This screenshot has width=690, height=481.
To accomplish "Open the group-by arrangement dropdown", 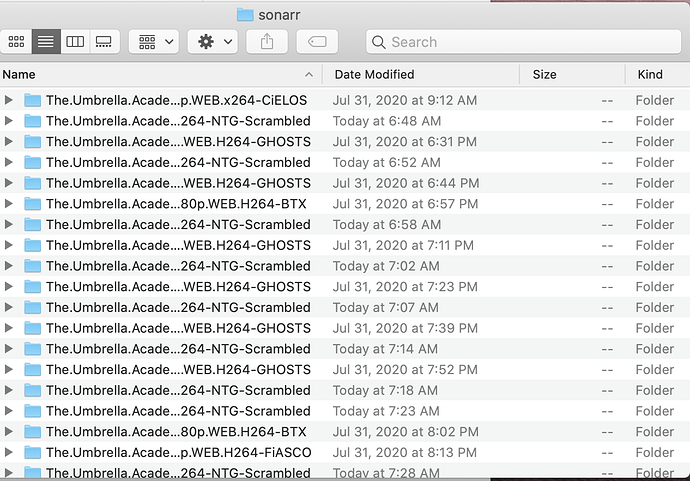I will (154, 42).
